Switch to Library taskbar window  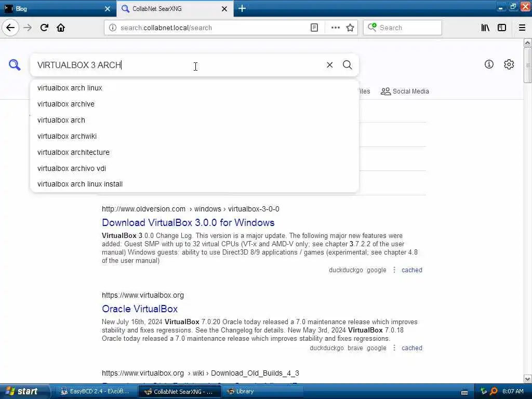[263, 392]
